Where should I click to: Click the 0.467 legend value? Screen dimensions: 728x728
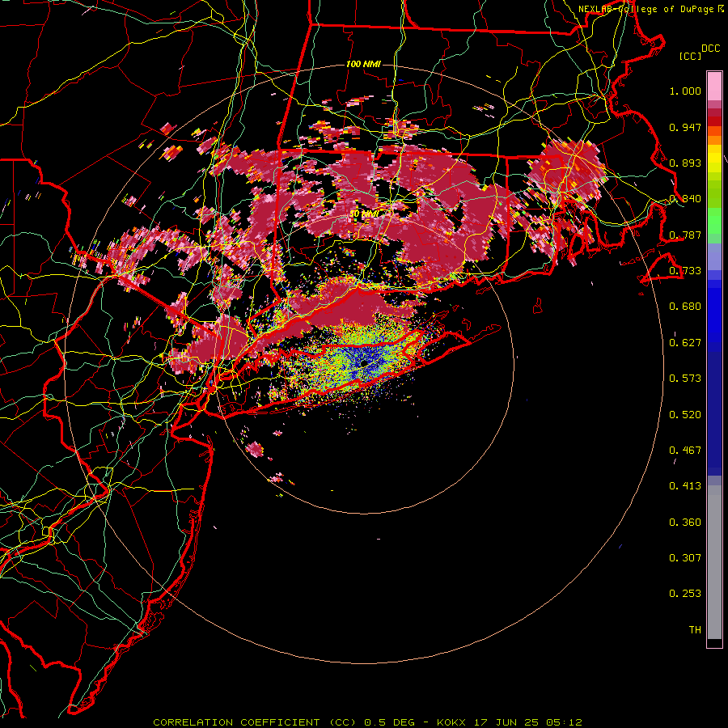685,451
